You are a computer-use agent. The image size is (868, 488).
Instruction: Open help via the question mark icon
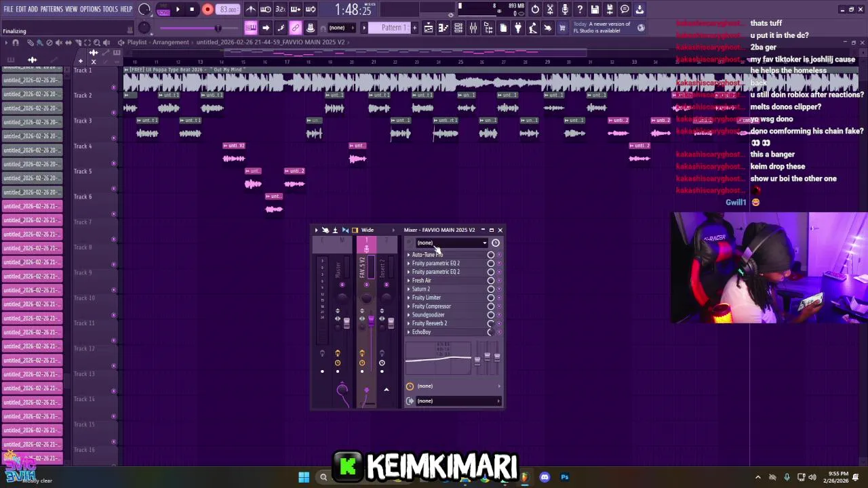point(580,9)
